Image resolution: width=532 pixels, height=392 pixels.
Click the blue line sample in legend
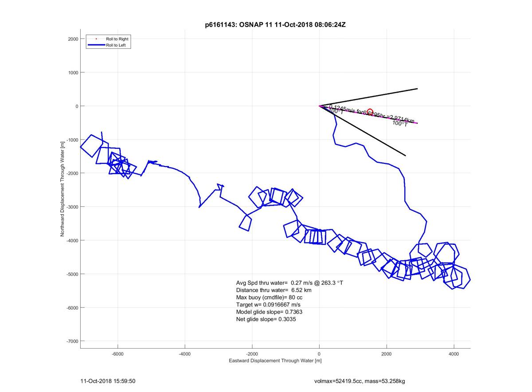point(96,45)
